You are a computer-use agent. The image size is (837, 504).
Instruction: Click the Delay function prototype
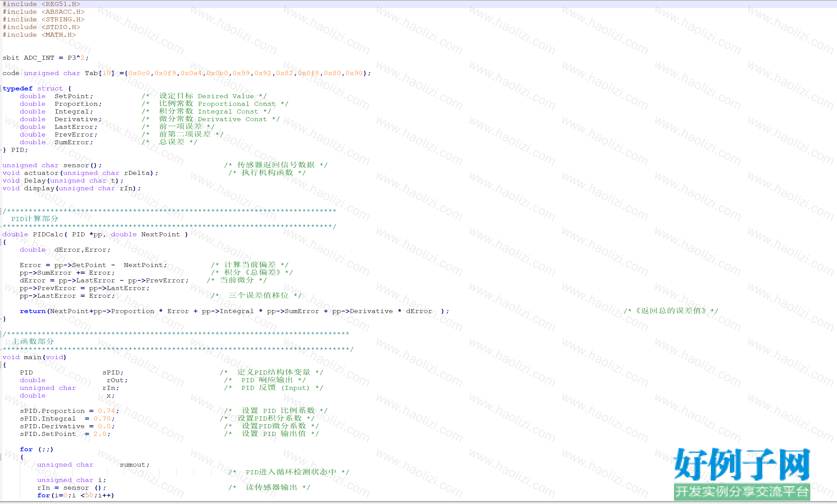pyautogui.click(x=63, y=181)
